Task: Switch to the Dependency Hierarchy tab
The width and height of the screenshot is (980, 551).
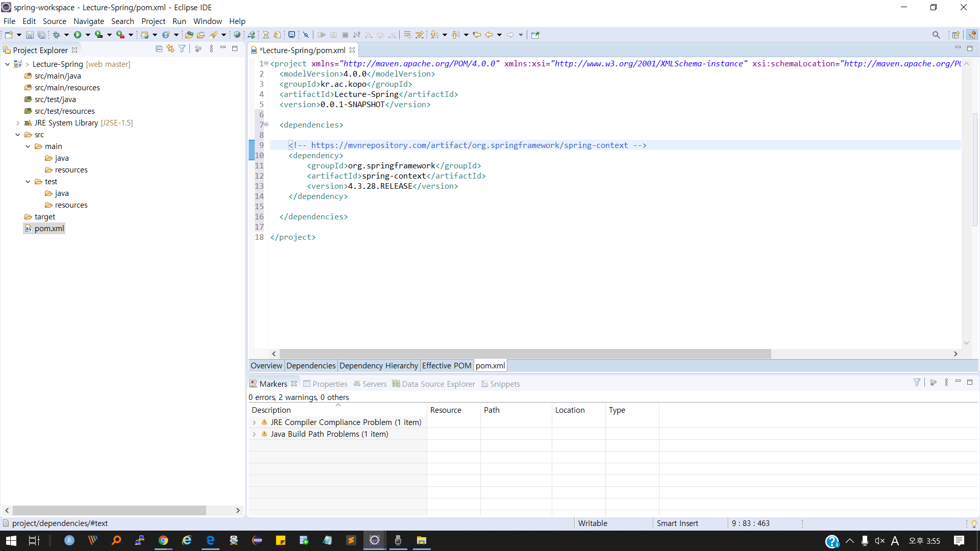Action: coord(379,366)
